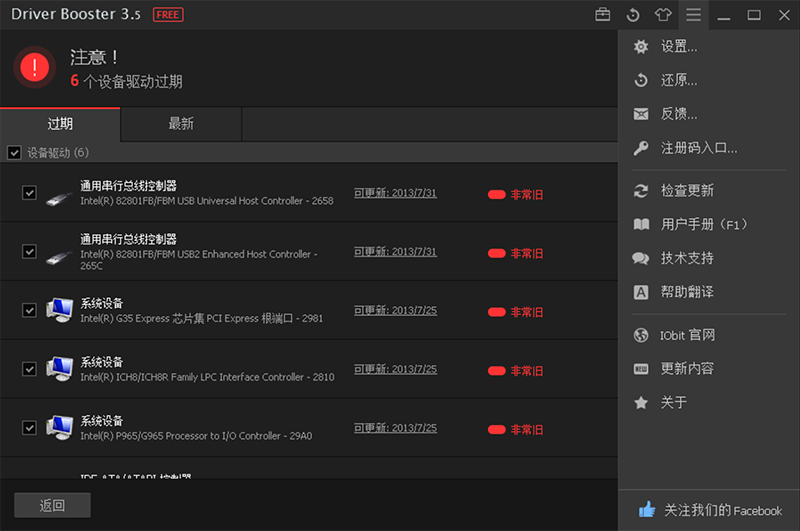The image size is (800, 531).
Task: Follow 关注我们的 Facebook link
Action: [x=722, y=510]
